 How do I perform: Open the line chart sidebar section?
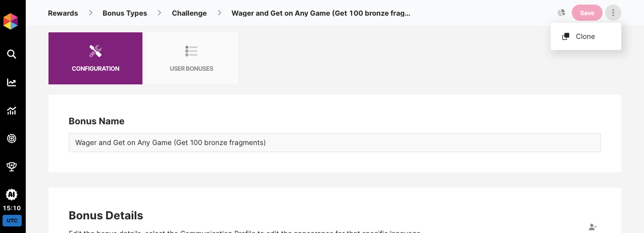(x=12, y=82)
